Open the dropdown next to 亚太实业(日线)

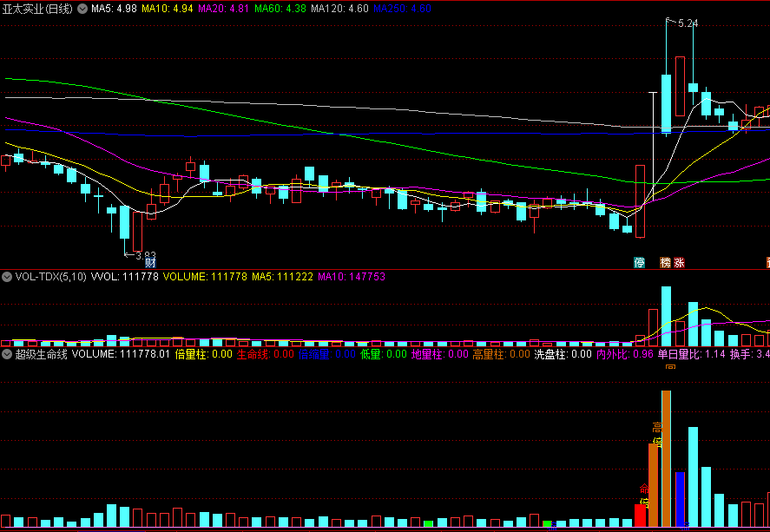click(x=82, y=9)
